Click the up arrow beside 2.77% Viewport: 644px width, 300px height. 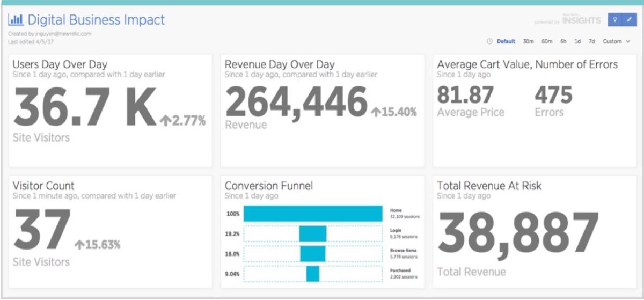[x=166, y=121]
